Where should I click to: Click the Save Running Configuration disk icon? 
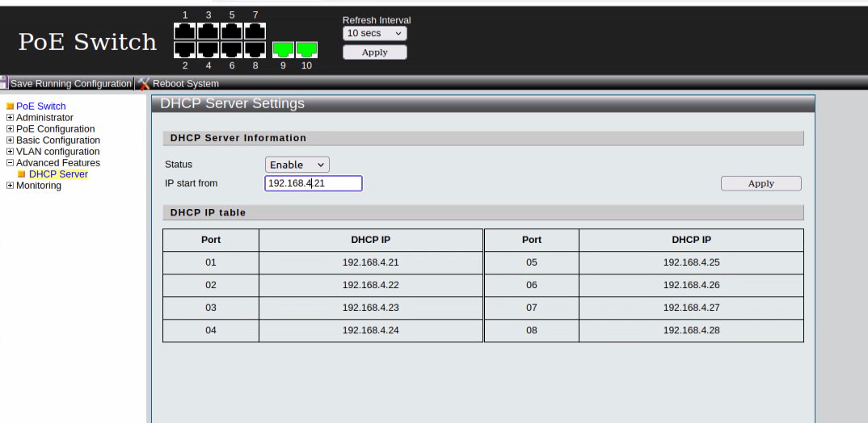tap(4, 83)
